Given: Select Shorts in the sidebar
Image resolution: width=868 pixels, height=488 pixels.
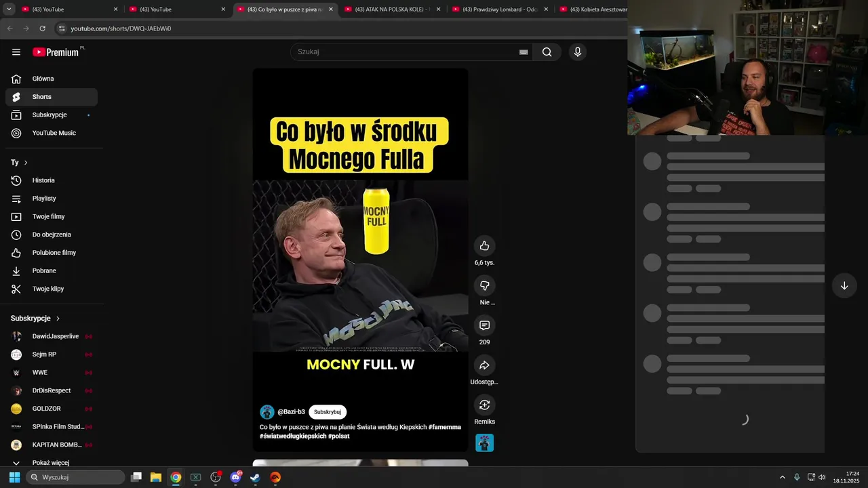Looking at the screenshot, I should point(52,97).
